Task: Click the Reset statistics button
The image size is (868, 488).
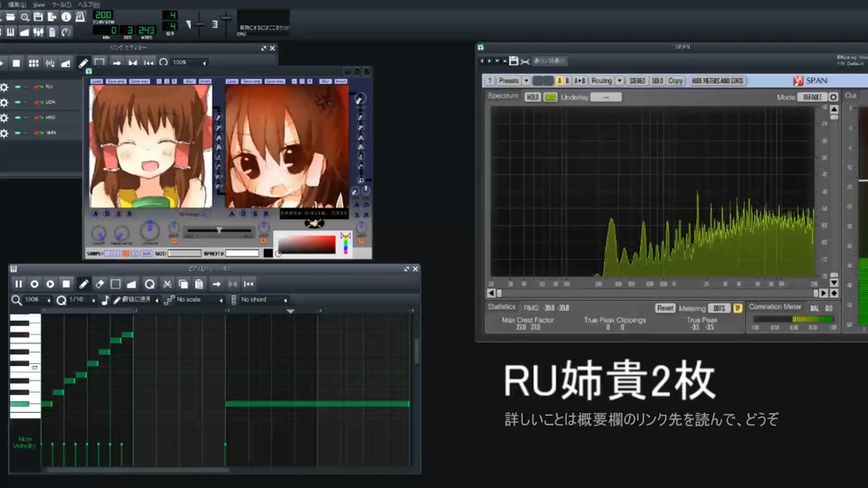Action: [665, 308]
